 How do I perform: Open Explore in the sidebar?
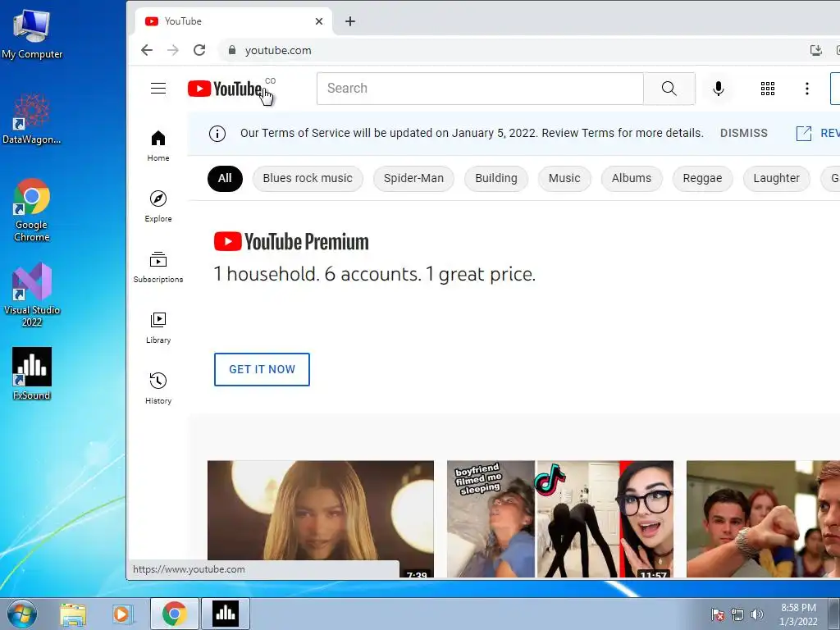(158, 206)
